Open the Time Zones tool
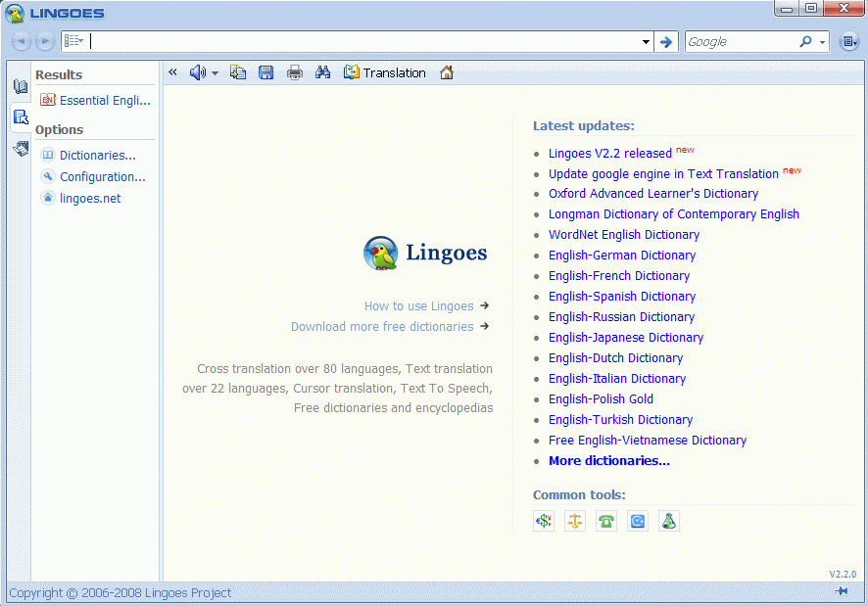 (x=638, y=520)
